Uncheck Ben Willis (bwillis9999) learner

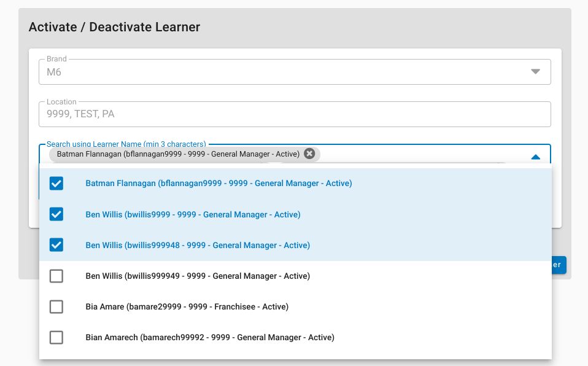coord(56,214)
